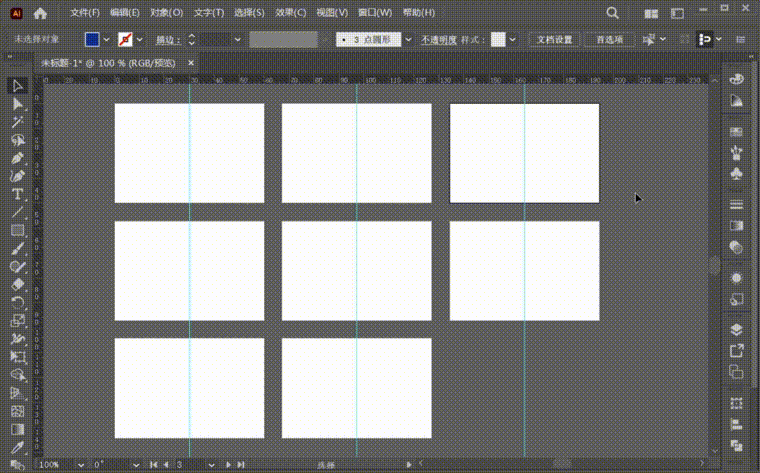760x473 pixels.
Task: Open the zoom level 100% dropdown
Action: [x=81, y=465]
